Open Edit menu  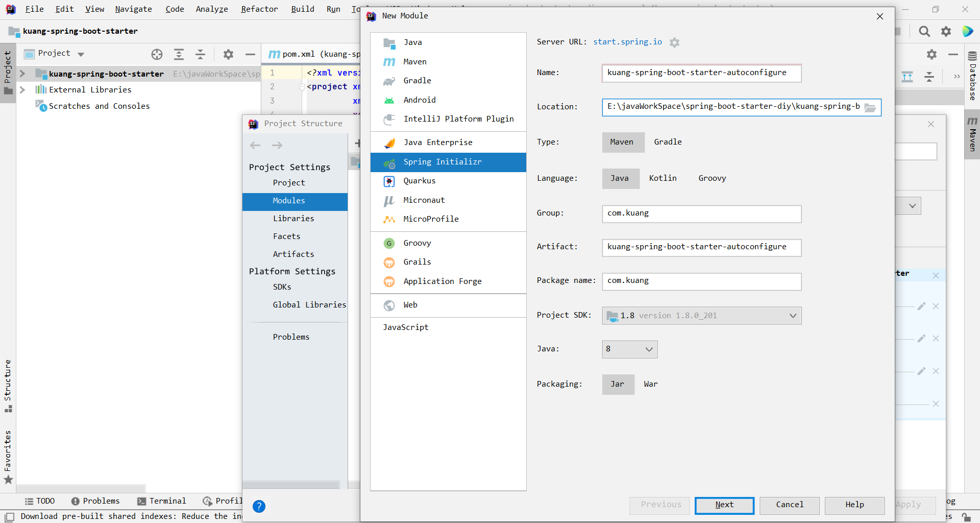[64, 9]
